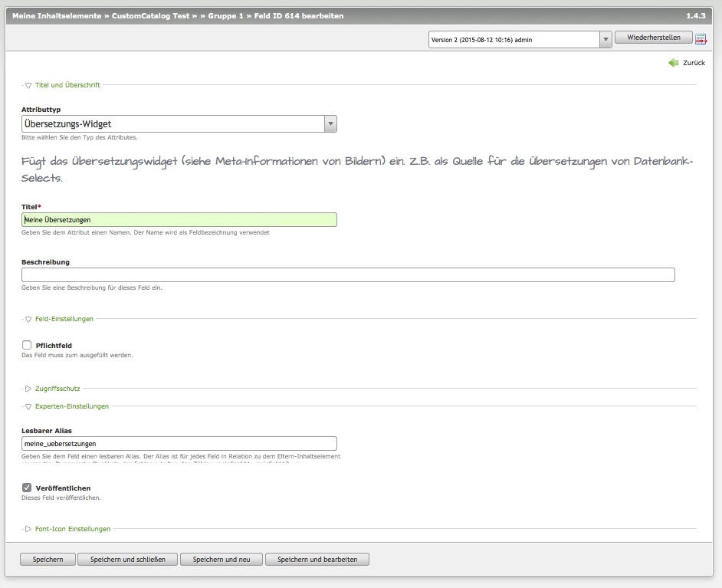Click the version diff icon beside Wiederherstellen
The image size is (722, 588).
pyautogui.click(x=701, y=39)
